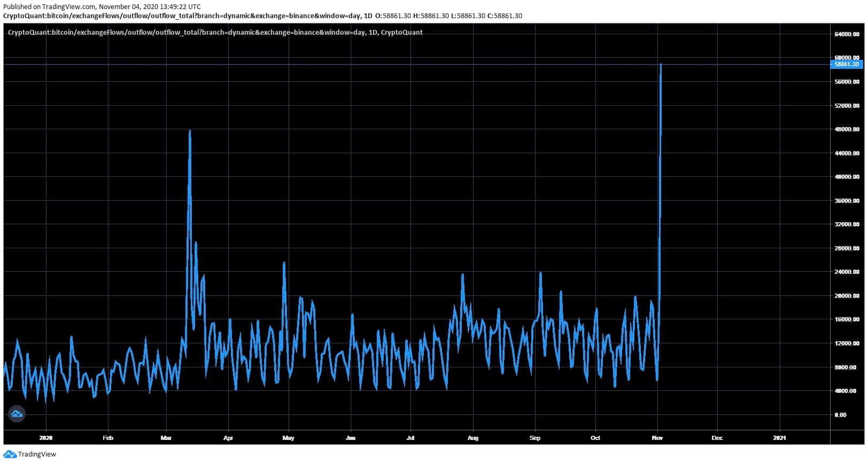Click the round watermark icon inside the chart
The image size is (868, 464).
(x=17, y=414)
